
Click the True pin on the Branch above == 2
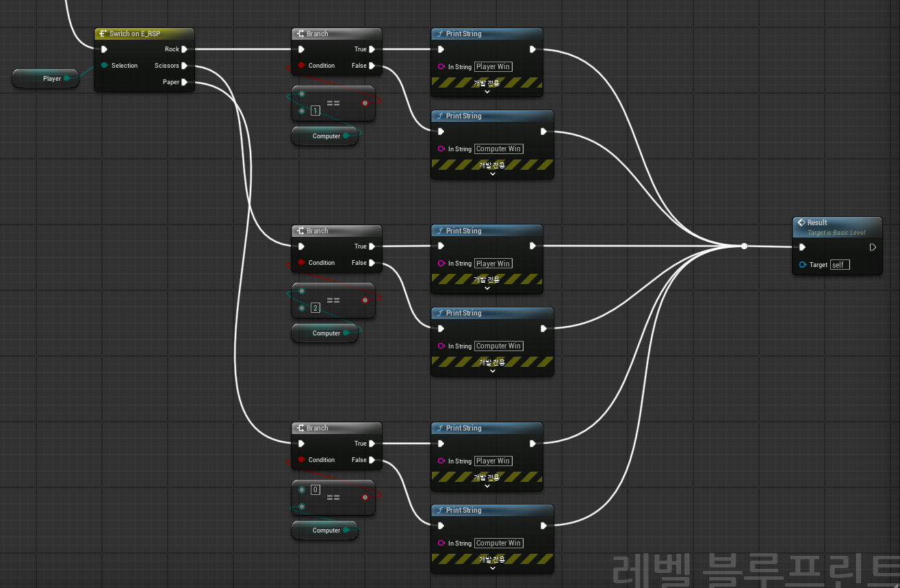point(372,246)
